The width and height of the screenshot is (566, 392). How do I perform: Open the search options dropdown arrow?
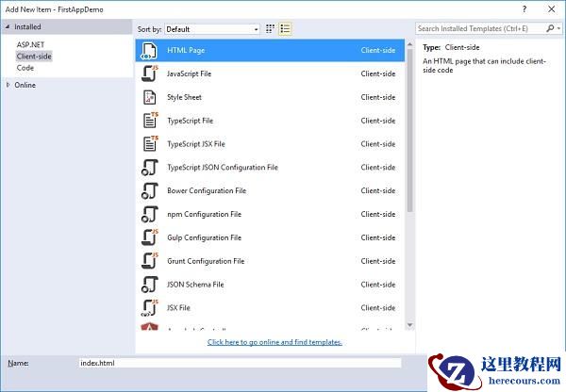pos(558,28)
